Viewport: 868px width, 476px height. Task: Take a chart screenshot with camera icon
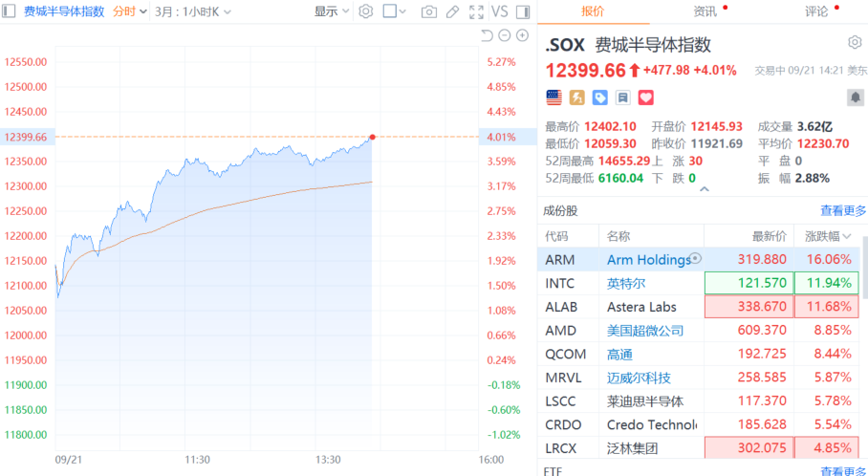pyautogui.click(x=428, y=11)
